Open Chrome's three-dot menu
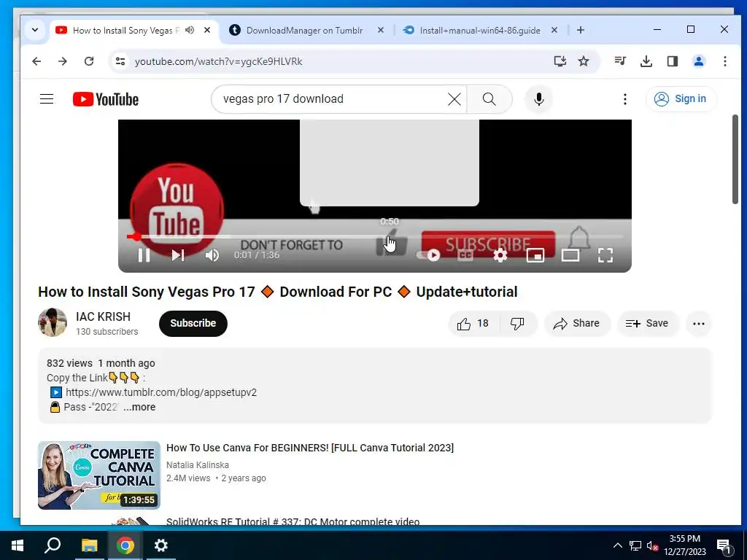 pyautogui.click(x=724, y=61)
